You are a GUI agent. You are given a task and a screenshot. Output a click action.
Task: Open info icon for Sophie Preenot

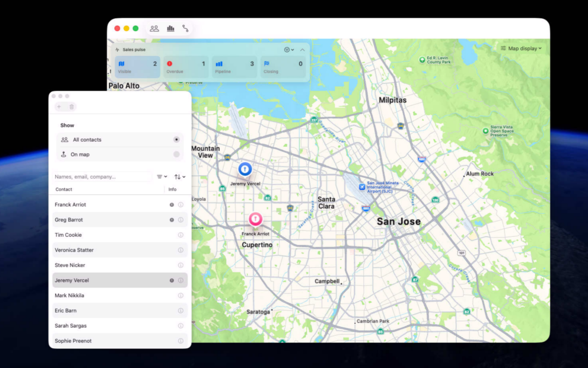pyautogui.click(x=181, y=341)
